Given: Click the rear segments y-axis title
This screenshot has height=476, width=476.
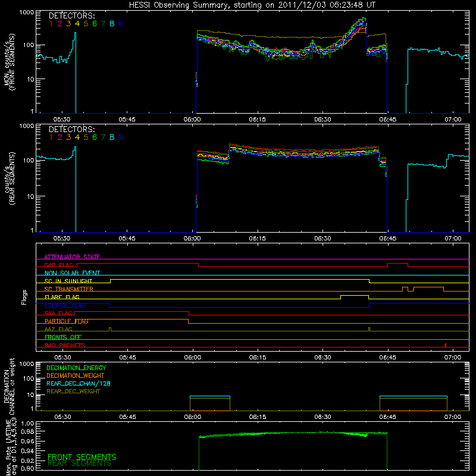Looking at the screenshot, I should click(x=10, y=178).
